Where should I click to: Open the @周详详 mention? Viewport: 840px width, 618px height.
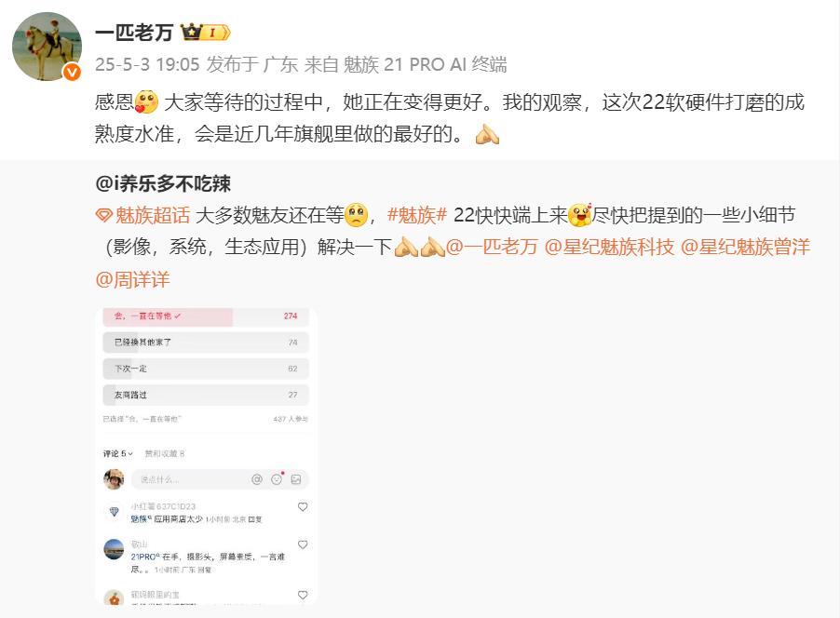coord(133,279)
